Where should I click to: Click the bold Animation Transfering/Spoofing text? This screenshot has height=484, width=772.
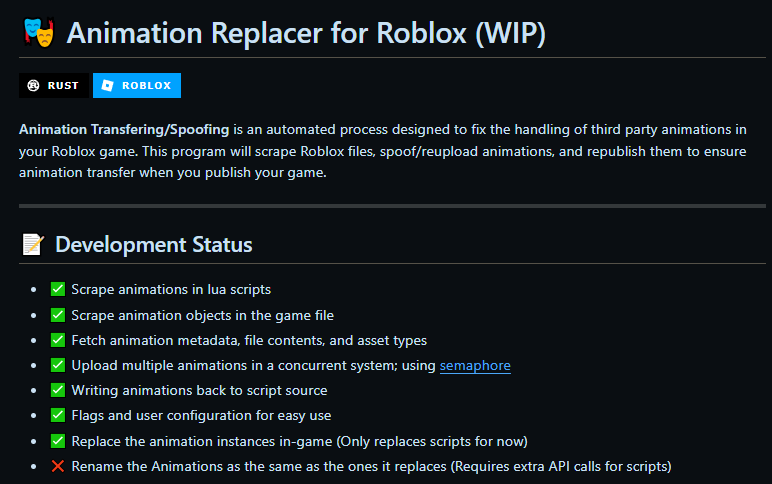pos(124,130)
